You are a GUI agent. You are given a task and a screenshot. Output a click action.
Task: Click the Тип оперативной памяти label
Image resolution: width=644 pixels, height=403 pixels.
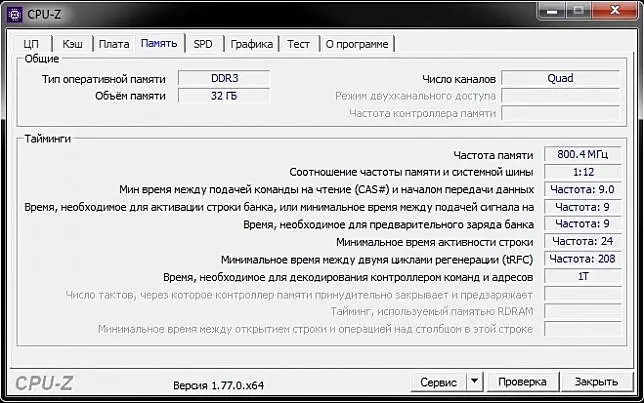[104, 79]
